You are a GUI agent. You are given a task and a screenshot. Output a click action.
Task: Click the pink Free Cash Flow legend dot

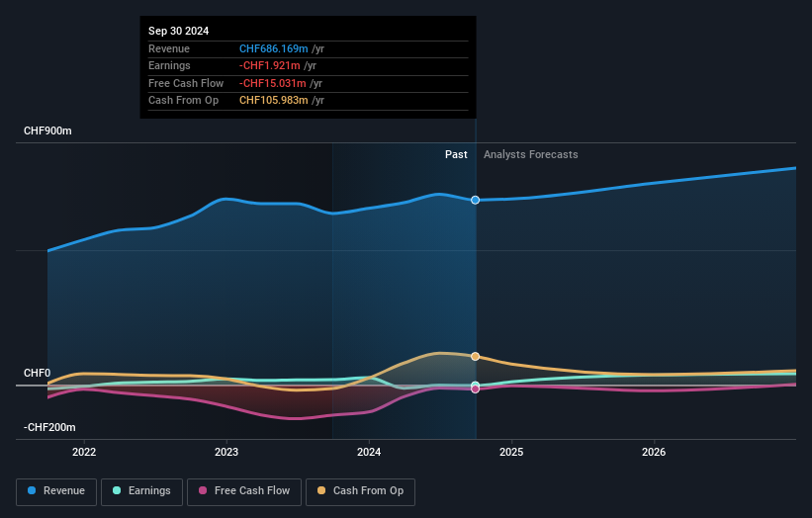tap(203, 490)
